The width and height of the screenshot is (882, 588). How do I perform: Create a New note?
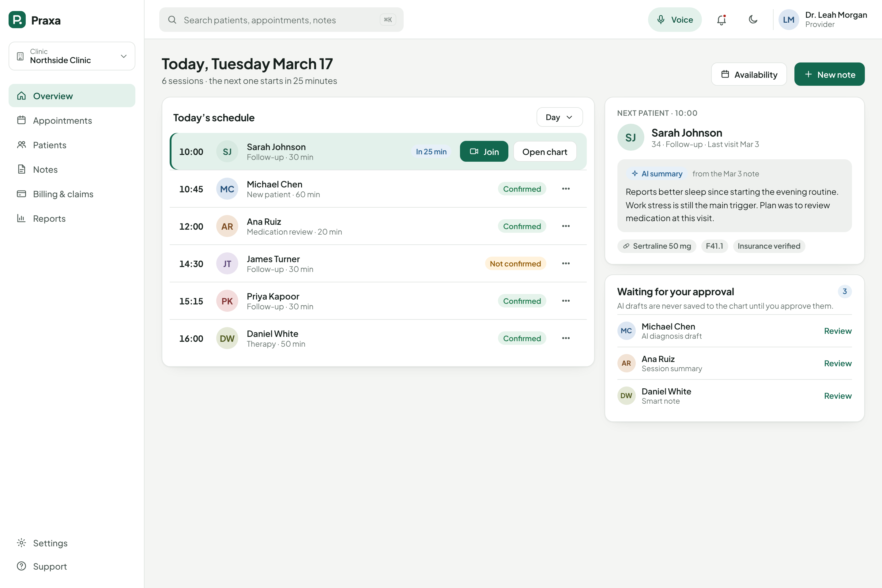[x=829, y=74]
